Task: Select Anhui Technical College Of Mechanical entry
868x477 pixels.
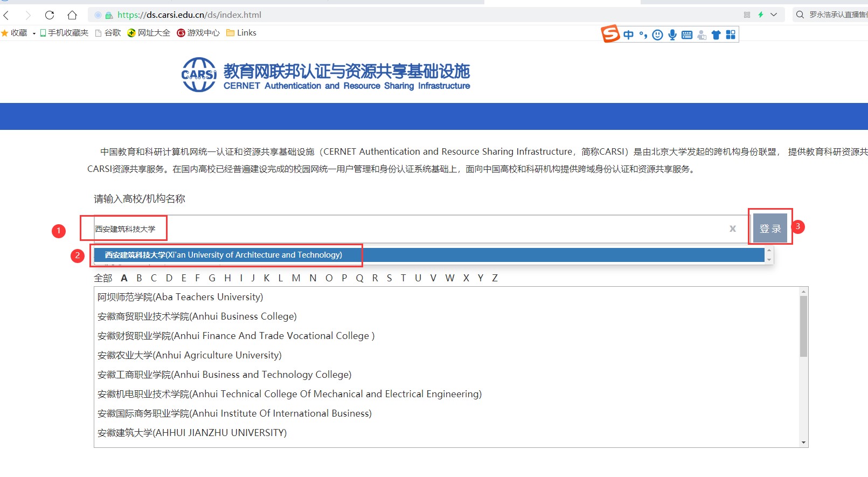Action: point(290,394)
